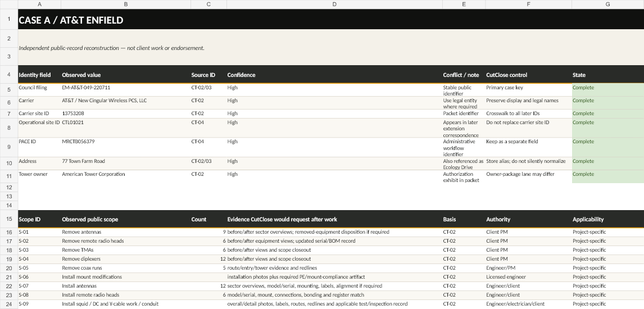Select the 'Observed value' header cell
Image resolution: width=644 pixels, height=309 pixels.
(x=126, y=75)
